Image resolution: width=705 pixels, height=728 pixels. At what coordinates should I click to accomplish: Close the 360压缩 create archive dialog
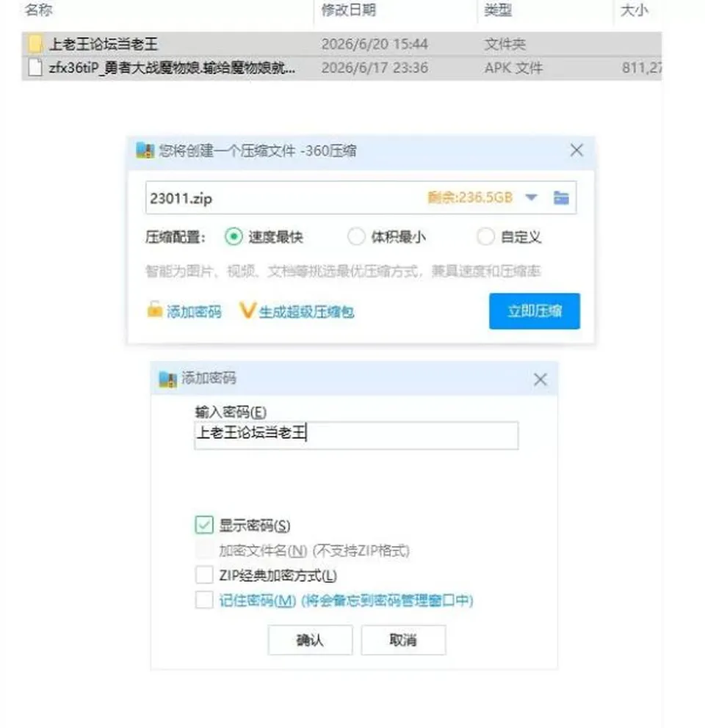(x=576, y=150)
